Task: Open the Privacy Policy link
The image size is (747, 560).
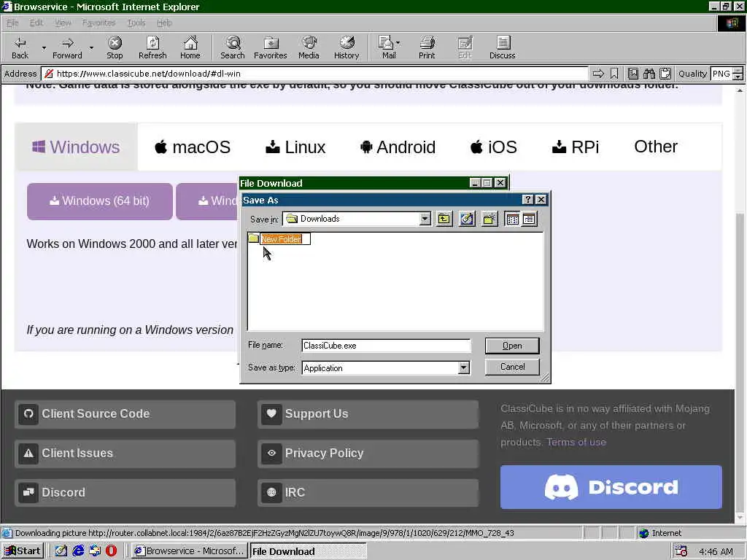Action: click(x=368, y=453)
